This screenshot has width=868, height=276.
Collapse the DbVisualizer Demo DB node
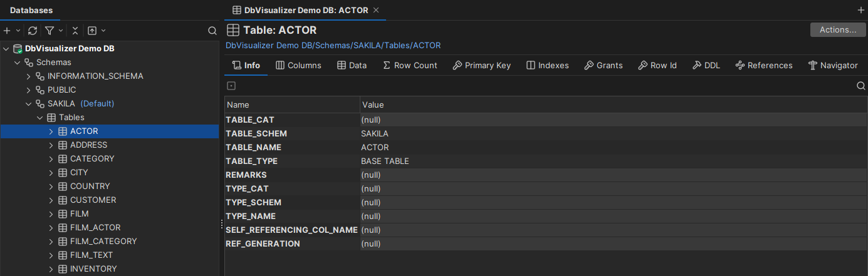tap(6, 49)
